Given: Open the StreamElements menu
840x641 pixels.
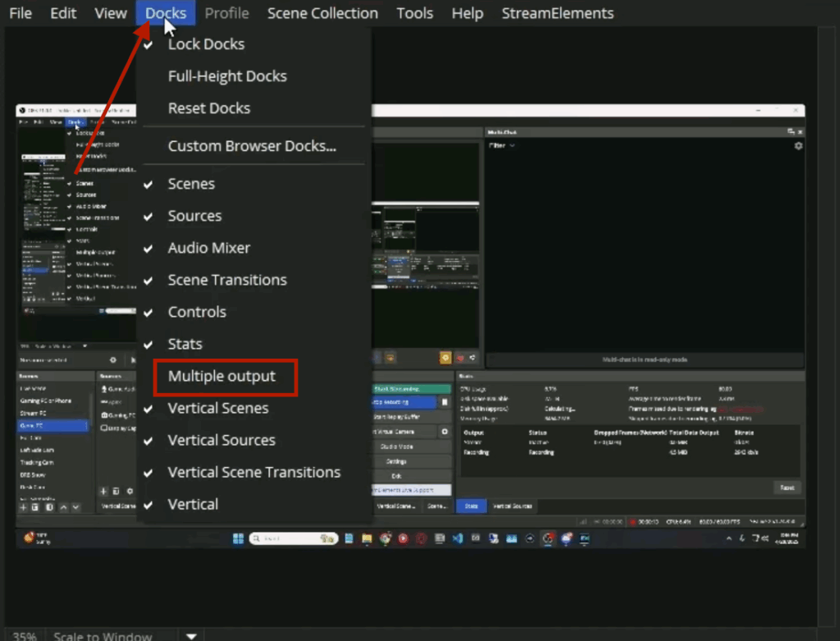Looking at the screenshot, I should (557, 13).
